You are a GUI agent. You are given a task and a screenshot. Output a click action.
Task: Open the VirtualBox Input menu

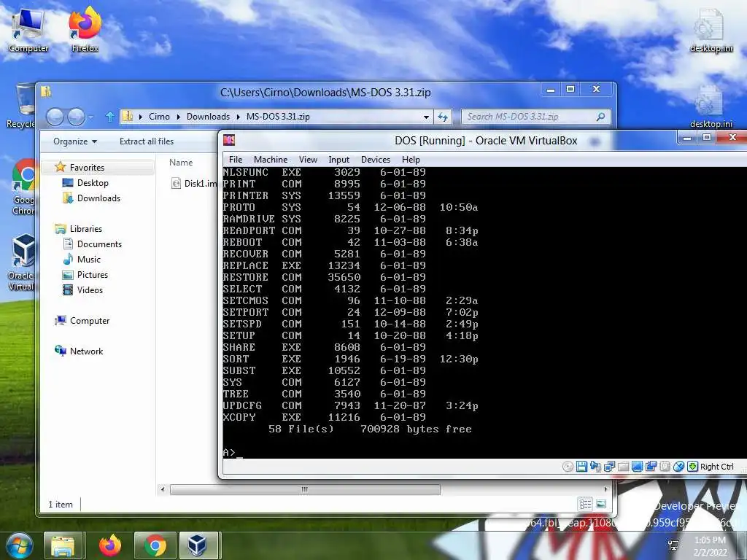[338, 160]
